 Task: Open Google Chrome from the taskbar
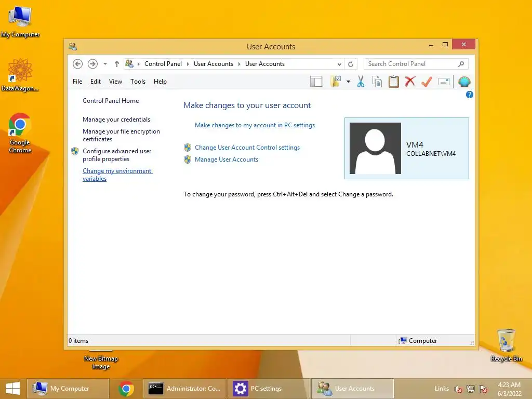(126, 389)
